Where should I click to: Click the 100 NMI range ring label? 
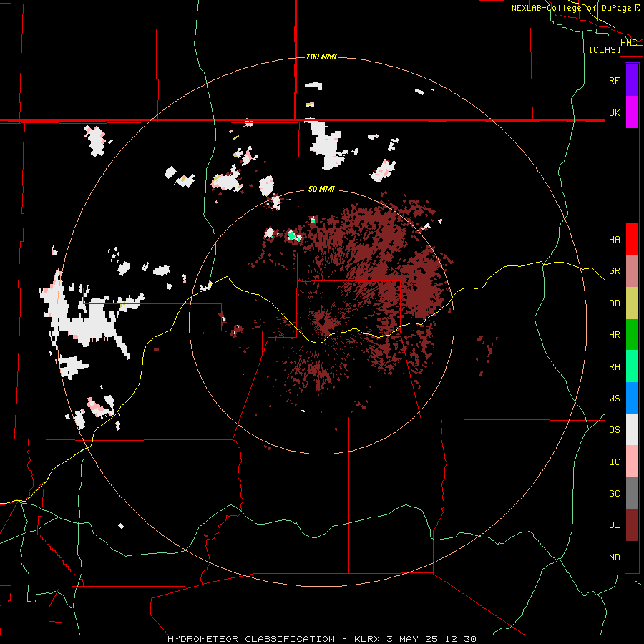click(321, 57)
